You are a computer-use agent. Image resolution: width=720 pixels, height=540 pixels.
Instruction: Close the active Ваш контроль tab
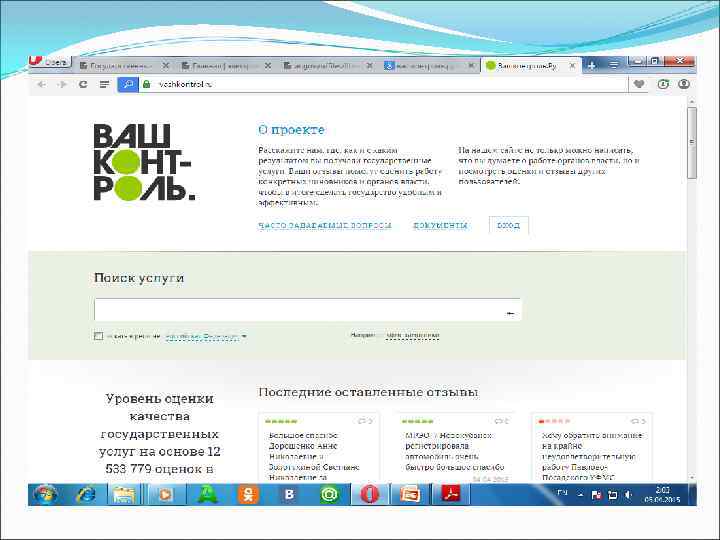[572, 66]
